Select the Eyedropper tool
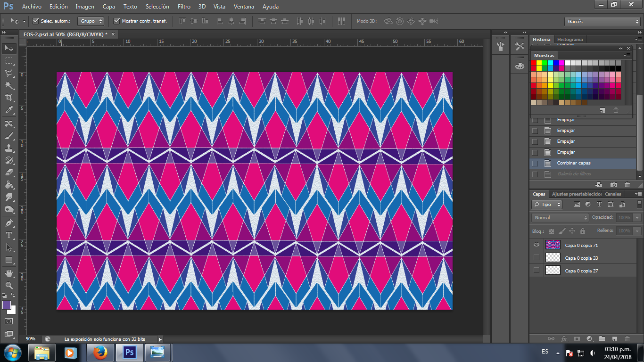The image size is (644, 362). pyautogui.click(x=9, y=110)
